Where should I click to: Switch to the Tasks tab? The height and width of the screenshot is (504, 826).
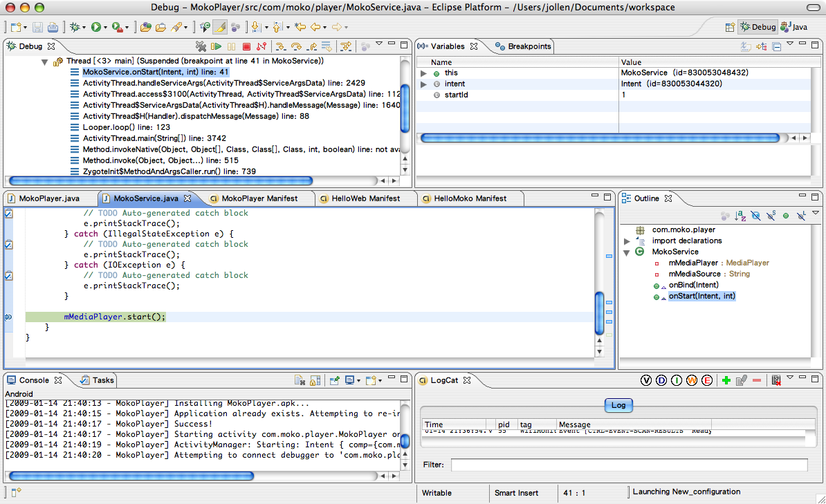pos(98,380)
